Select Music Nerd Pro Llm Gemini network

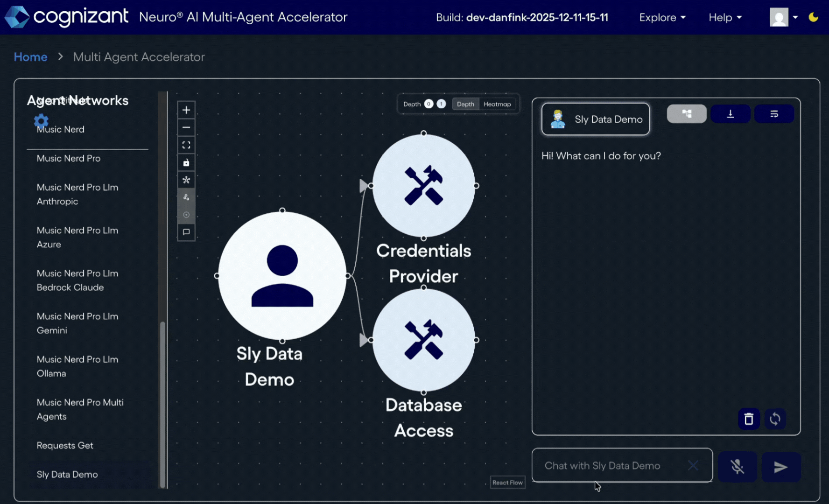coord(77,323)
